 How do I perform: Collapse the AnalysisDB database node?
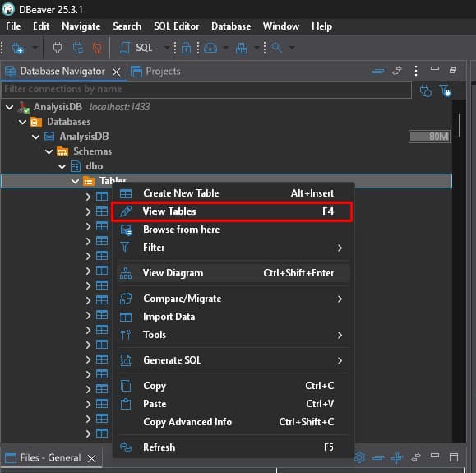coord(36,137)
